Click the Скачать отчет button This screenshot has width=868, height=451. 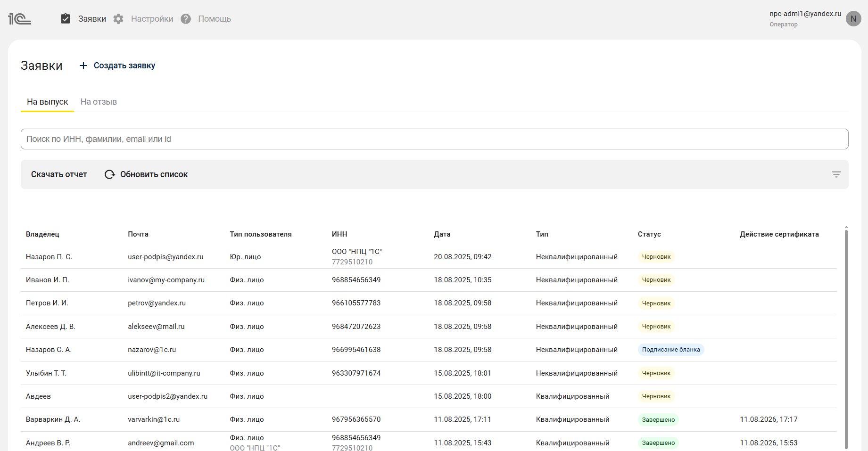[59, 174]
